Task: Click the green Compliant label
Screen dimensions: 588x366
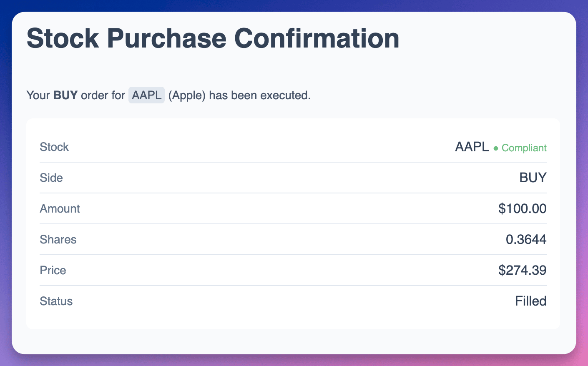Action: coord(524,148)
